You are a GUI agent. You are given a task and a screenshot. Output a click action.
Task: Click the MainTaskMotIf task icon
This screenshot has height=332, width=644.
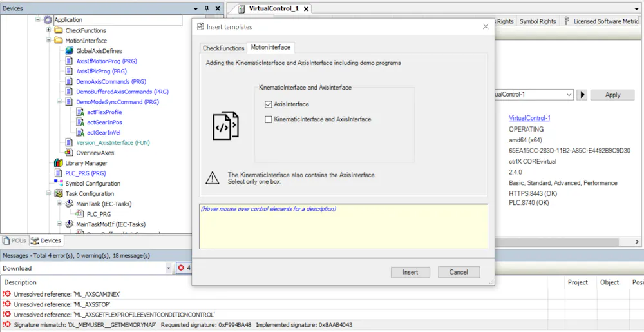(70, 224)
